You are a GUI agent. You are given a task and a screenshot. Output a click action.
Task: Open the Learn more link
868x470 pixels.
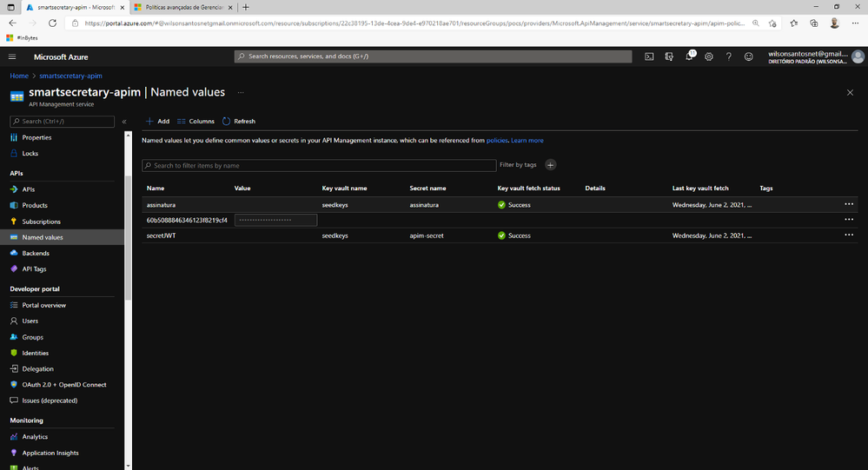click(527, 141)
